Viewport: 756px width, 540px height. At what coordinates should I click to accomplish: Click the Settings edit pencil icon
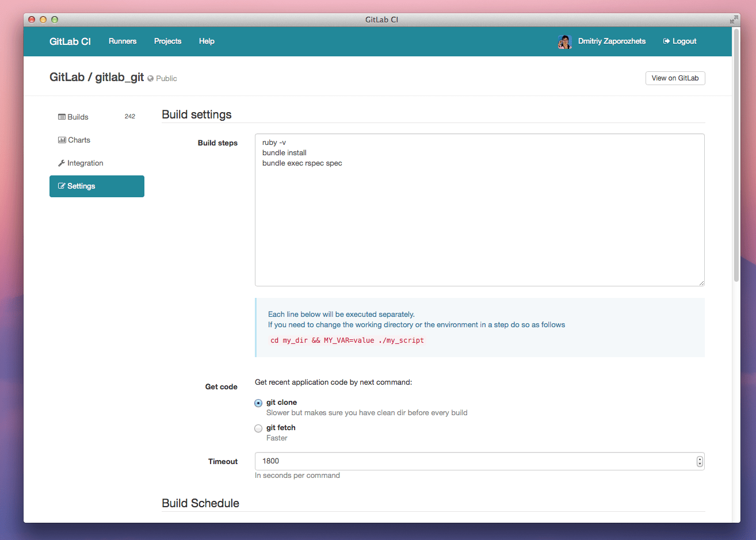click(x=62, y=186)
